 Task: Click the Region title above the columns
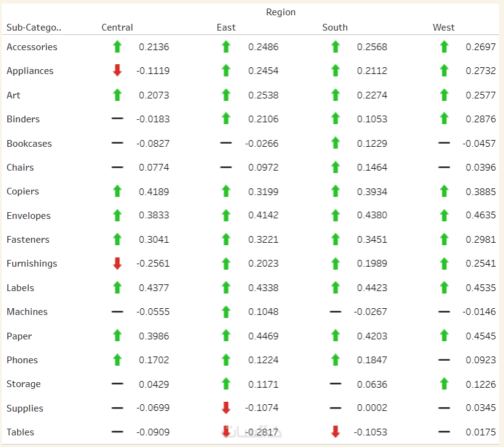pos(281,12)
